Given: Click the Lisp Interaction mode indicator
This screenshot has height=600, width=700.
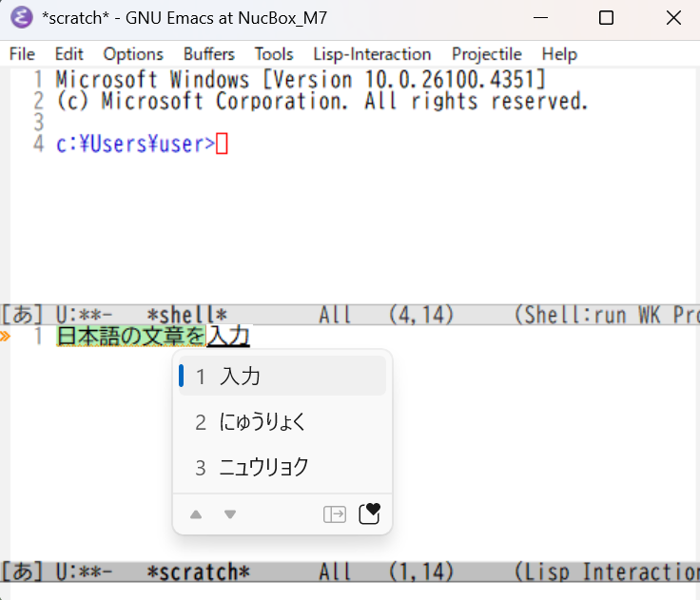Looking at the screenshot, I should (608, 572).
